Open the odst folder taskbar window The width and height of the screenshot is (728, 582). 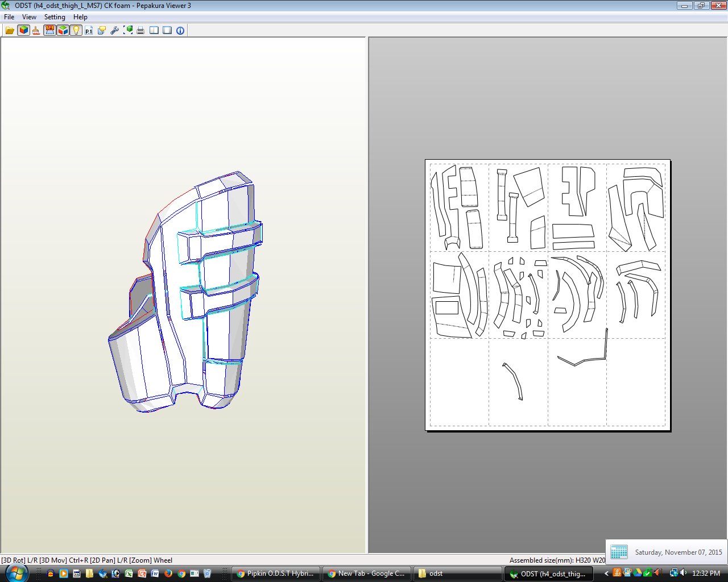[458, 573]
